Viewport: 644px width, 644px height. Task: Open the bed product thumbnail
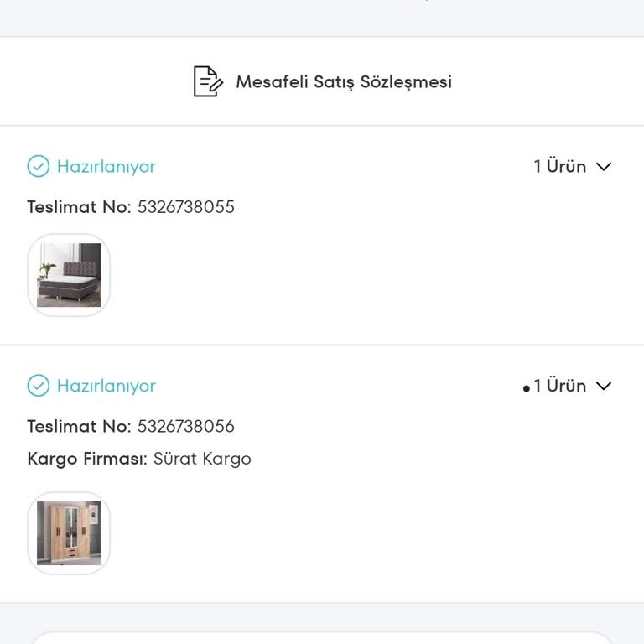69,275
